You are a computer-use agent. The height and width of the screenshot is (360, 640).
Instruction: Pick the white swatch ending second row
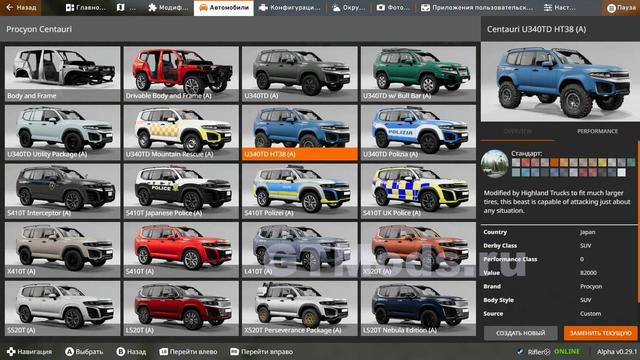pos(621,172)
